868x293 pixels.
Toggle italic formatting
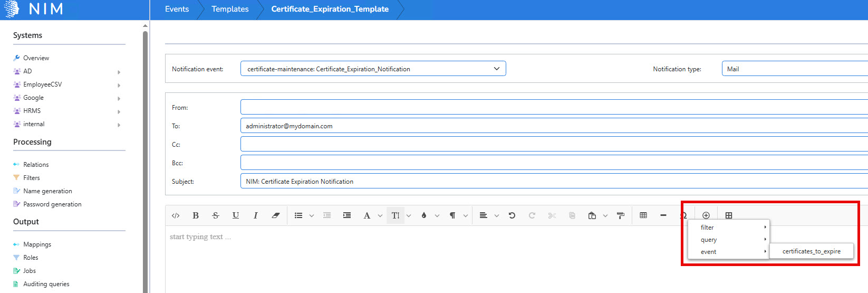click(x=256, y=215)
